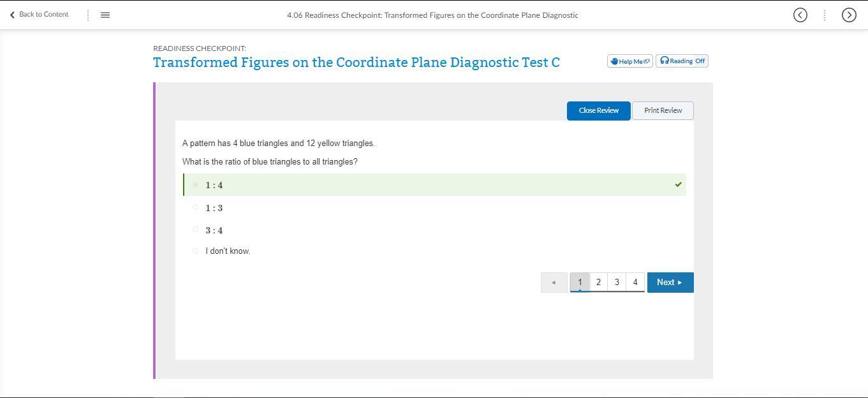Open Help Me hand icon button

(x=629, y=61)
